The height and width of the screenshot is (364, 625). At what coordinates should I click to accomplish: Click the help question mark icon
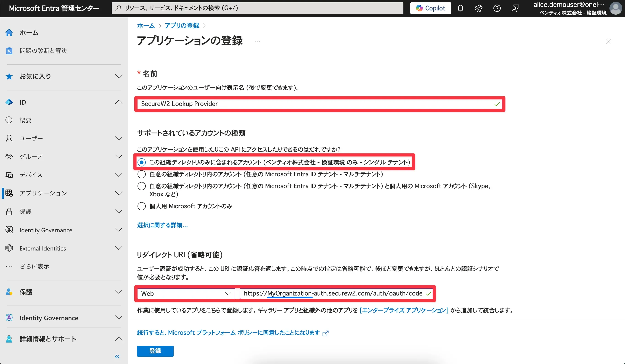(x=497, y=8)
